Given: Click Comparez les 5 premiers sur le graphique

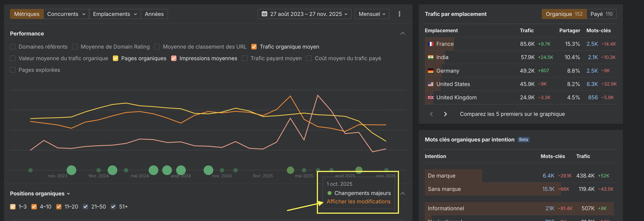Looking at the screenshot, I should click(x=512, y=114).
